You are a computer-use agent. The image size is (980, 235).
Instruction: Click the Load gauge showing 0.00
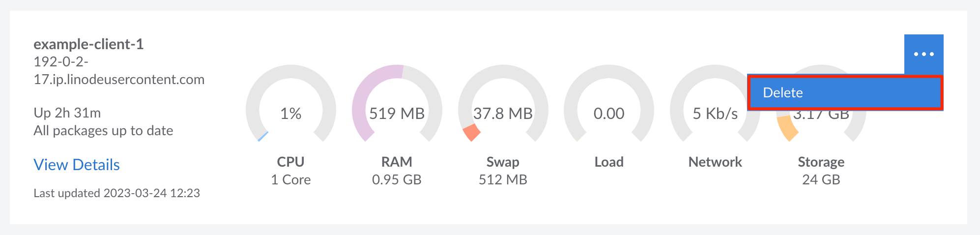609,114
